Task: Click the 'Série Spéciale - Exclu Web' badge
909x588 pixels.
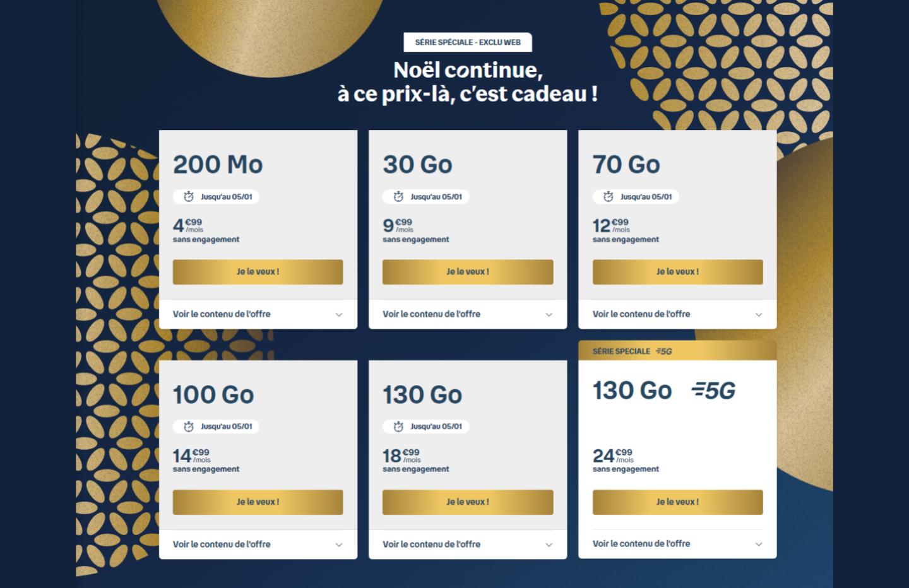Action: [x=468, y=42]
